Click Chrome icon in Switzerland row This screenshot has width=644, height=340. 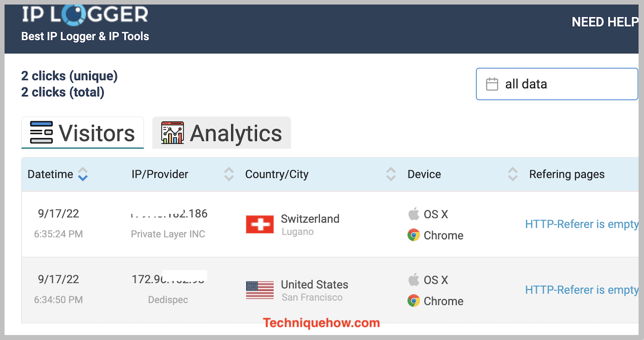point(414,235)
